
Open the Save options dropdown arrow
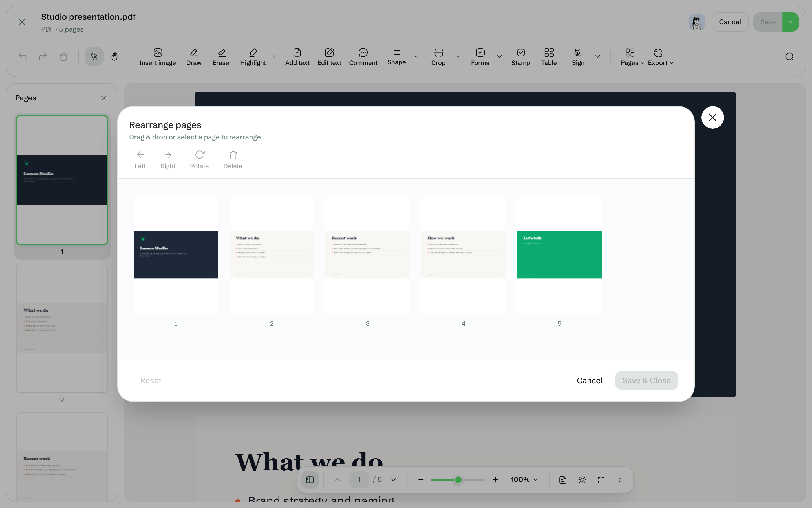[x=790, y=22]
